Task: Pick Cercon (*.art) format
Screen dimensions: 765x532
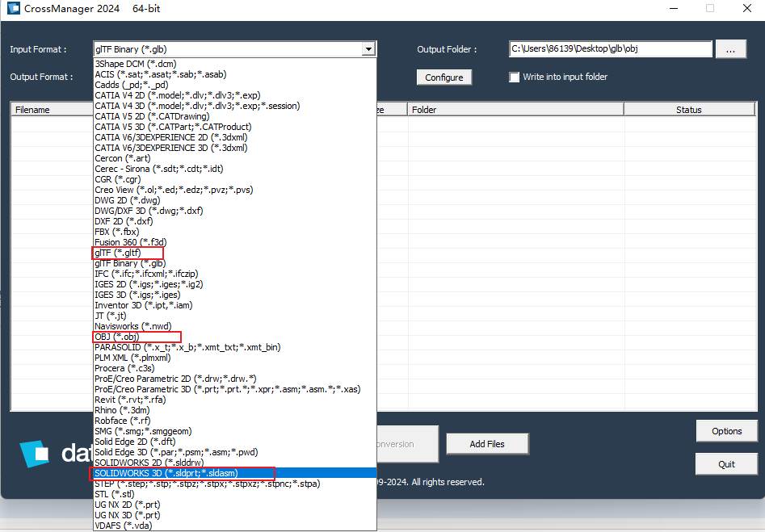Action: [x=235, y=158]
